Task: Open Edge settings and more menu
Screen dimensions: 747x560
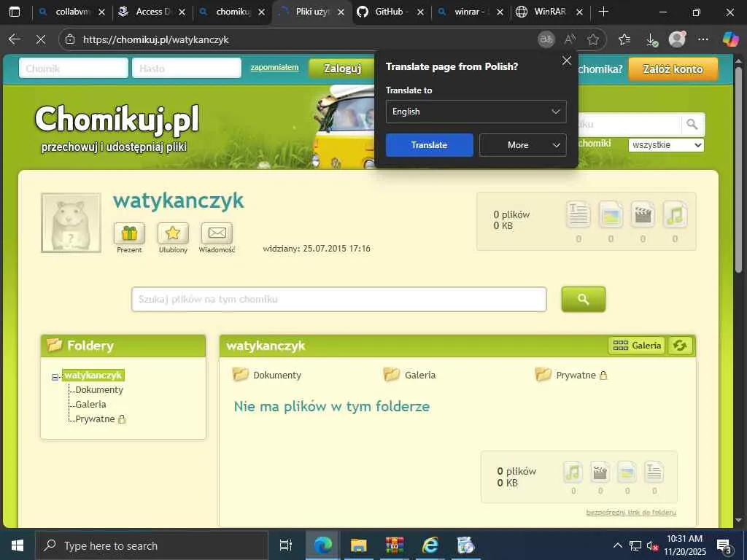Action: click(703, 39)
